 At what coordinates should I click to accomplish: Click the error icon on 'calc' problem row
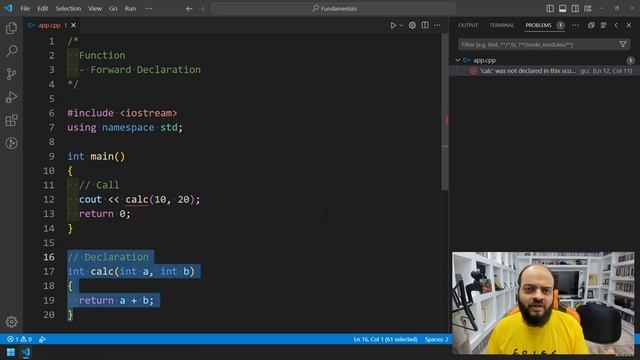[x=473, y=71]
